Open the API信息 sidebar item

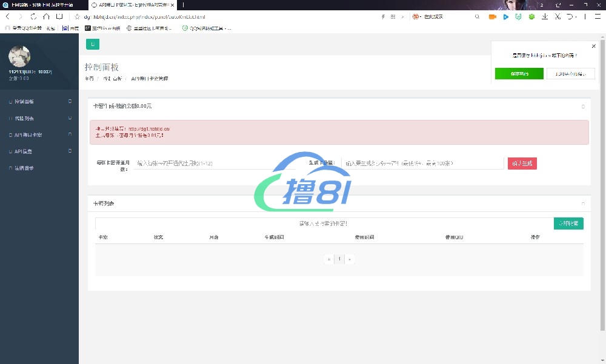tap(39, 151)
